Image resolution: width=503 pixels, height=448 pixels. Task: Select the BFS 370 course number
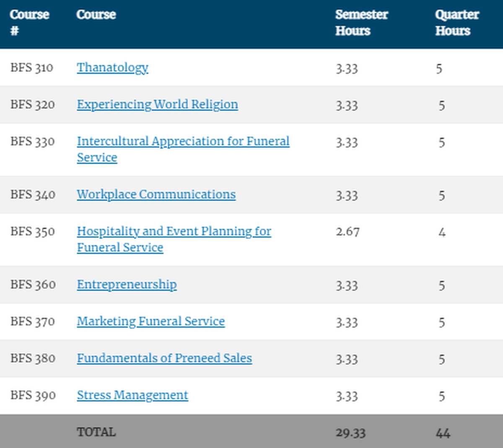click(33, 321)
